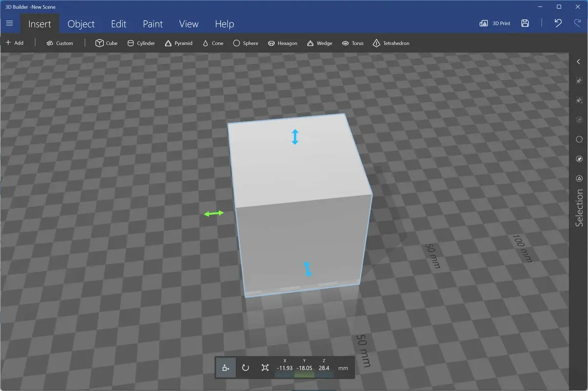588x391 pixels.
Task: Click the Save icon in the title bar
Action: 525,23
